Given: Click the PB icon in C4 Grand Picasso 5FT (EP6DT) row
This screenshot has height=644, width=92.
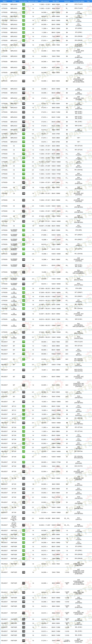Looking at the screenshot, I should point(23,235).
